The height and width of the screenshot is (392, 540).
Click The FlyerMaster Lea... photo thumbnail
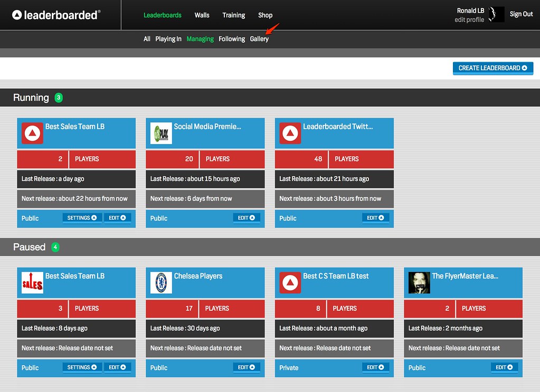[419, 283]
